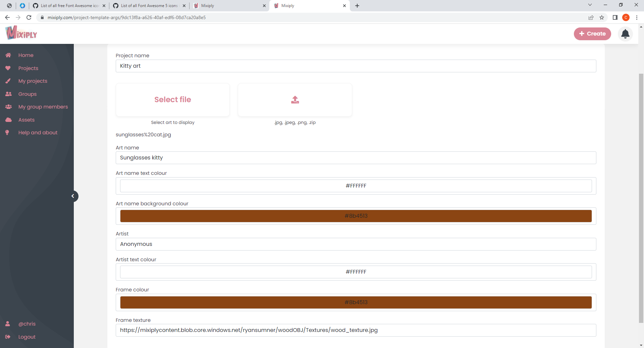Focus the Project name field
The width and height of the screenshot is (644, 348).
(x=356, y=66)
